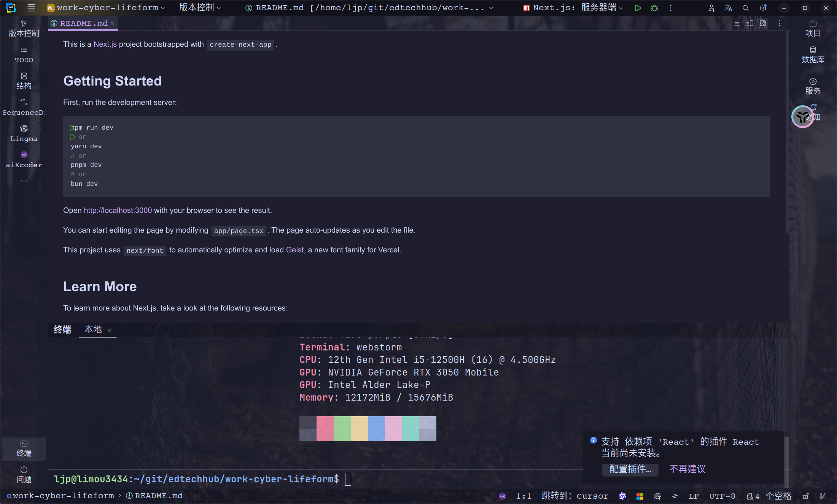This screenshot has height=504, width=837.
Task: Open the 结构 structure tool window
Action: point(24,81)
